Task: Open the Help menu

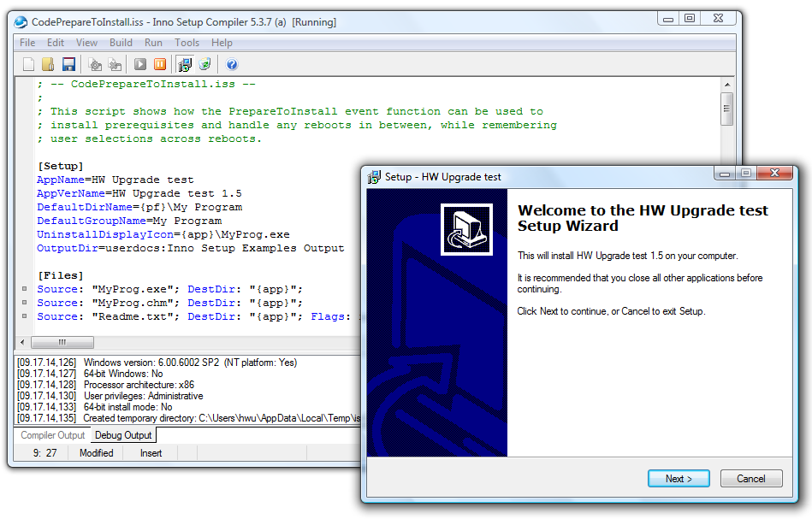Action: pyautogui.click(x=222, y=43)
